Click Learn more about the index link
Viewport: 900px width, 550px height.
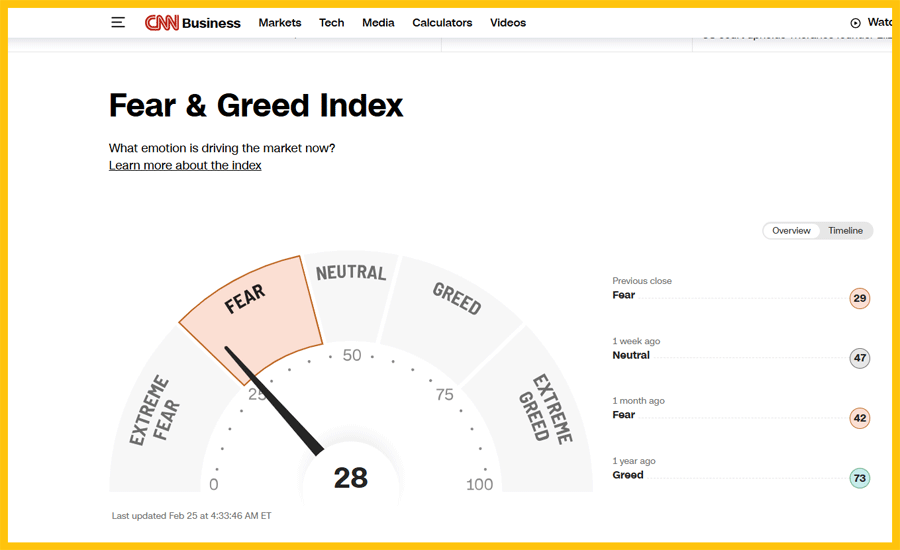(185, 166)
